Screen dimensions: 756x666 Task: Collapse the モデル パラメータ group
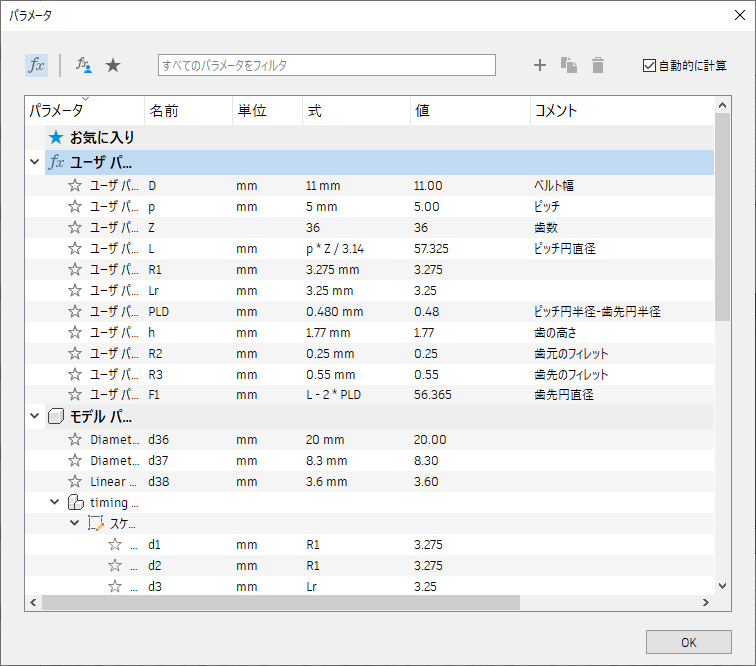(x=36, y=415)
